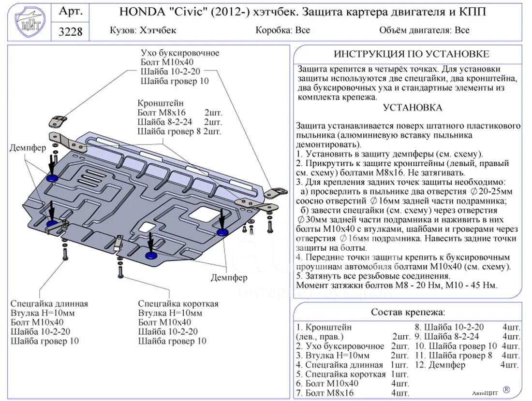Screen dimensions: 532x401
Task: Select step '1. Установить в защиту демпферы'
Action: pyautogui.click(x=389, y=154)
